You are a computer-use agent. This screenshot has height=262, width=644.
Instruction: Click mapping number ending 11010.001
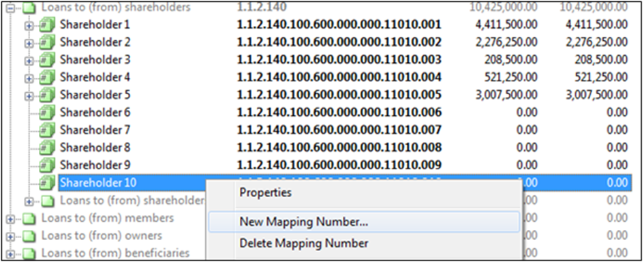coord(339,25)
